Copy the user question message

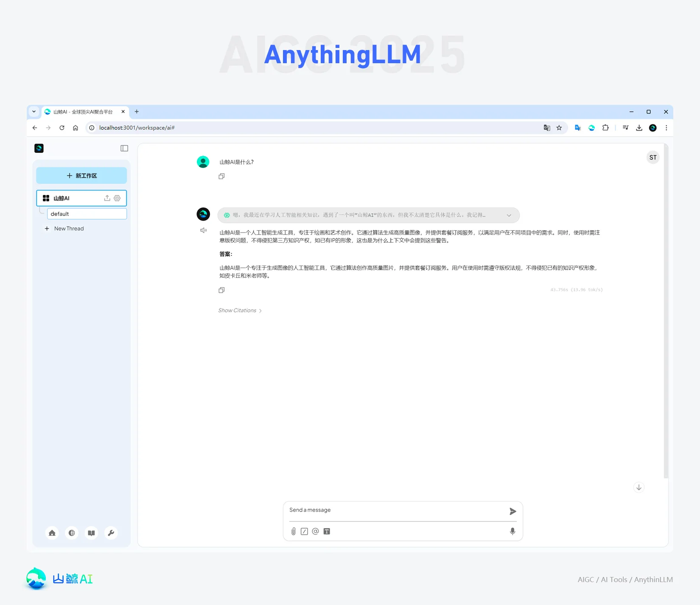221,176
